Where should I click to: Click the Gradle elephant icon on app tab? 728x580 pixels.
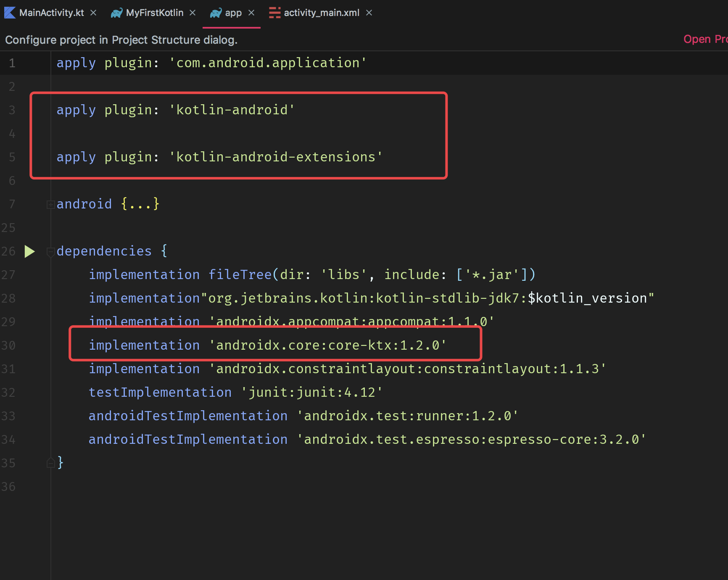(x=216, y=13)
